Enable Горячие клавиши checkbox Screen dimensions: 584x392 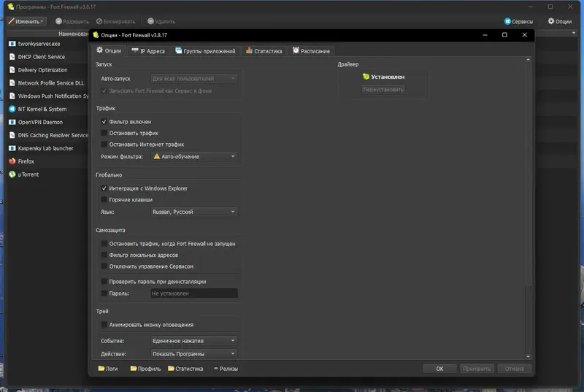104,199
